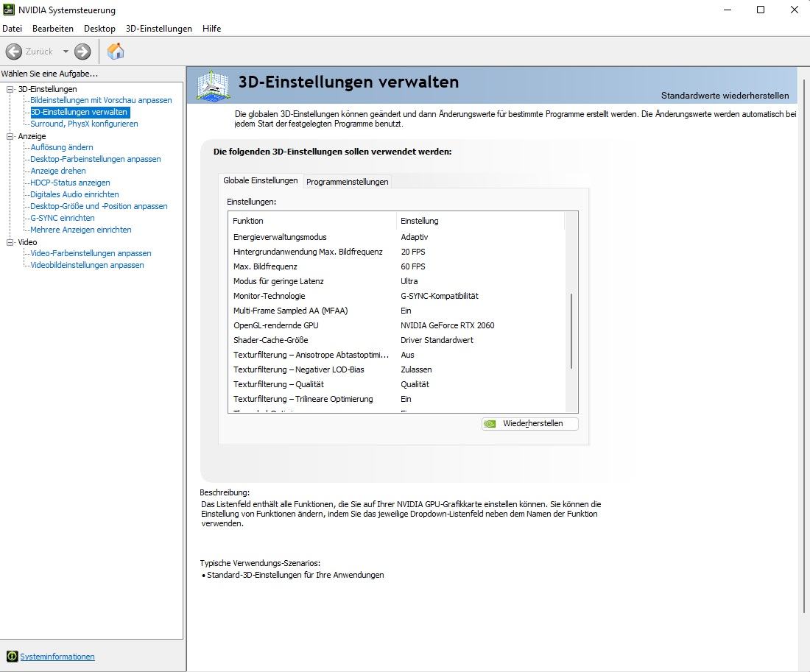The height and width of the screenshot is (672, 810).
Task: Click the 20 FPS setting value
Action: pyautogui.click(x=413, y=252)
